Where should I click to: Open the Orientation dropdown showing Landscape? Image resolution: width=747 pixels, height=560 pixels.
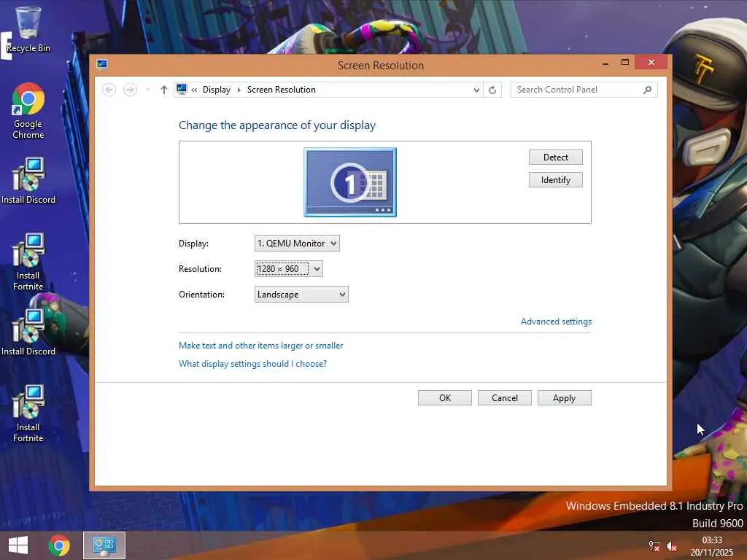301,295
